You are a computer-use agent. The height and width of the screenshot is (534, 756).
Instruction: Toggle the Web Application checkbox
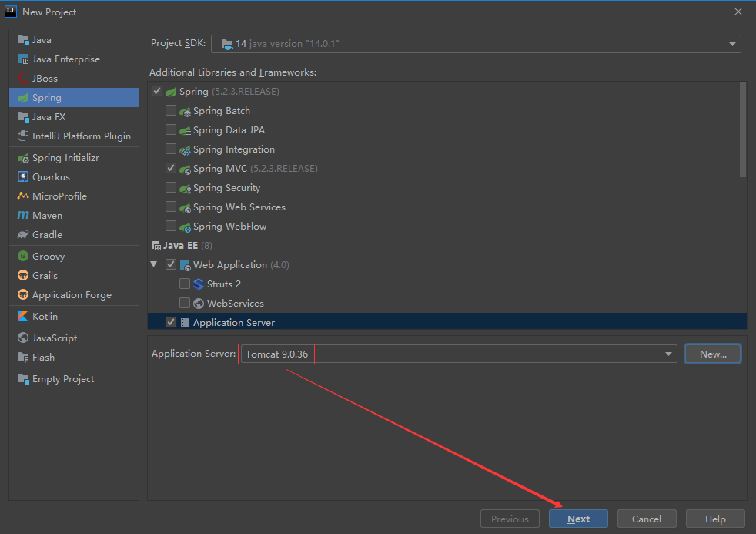(x=171, y=264)
